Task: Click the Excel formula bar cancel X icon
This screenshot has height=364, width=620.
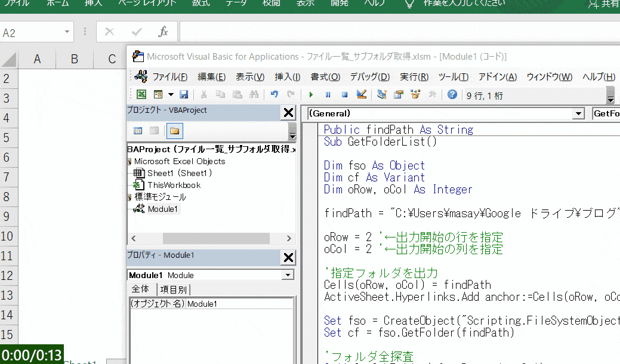Action: pos(110,32)
